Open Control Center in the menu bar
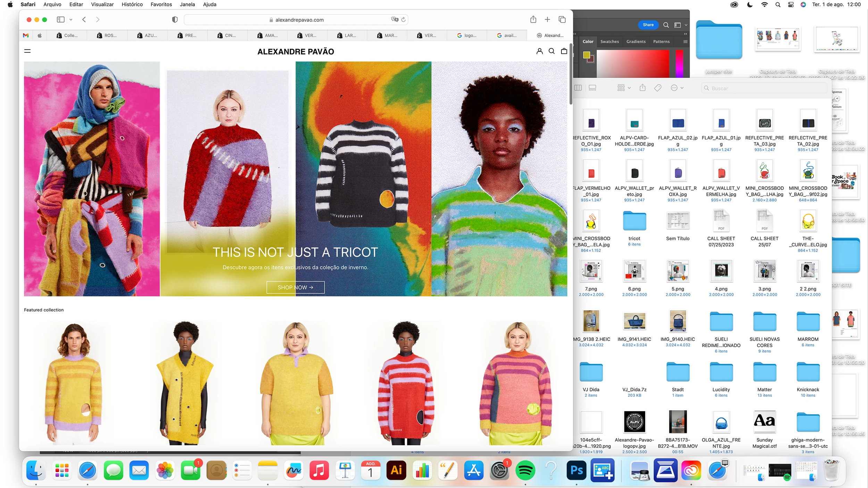The width and height of the screenshot is (868, 488). (791, 5)
